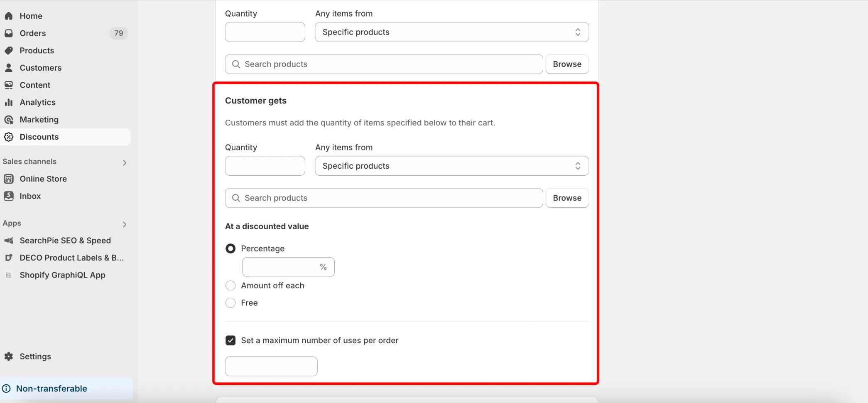Click the upper Quantity input field

coord(265,32)
